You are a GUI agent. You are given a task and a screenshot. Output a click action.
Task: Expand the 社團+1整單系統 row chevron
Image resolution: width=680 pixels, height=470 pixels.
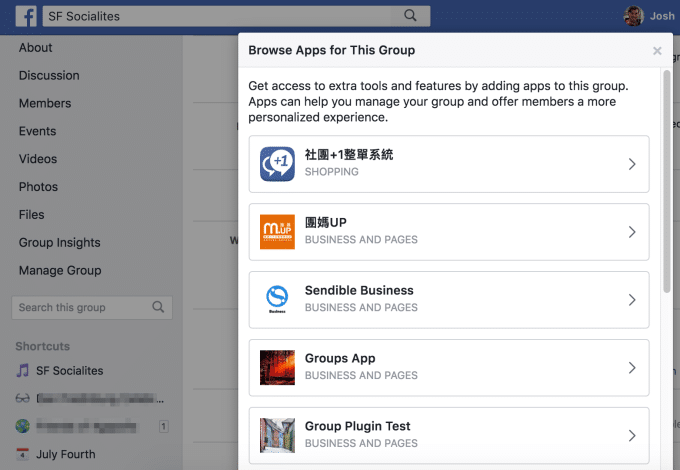[631, 164]
